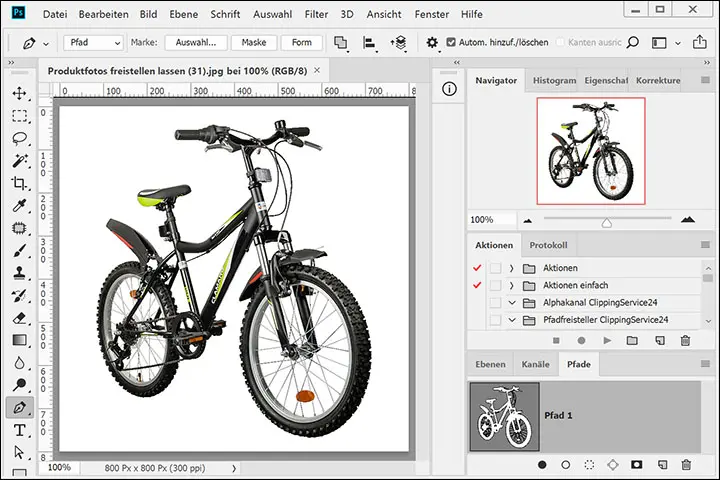This screenshot has width=720, height=480.
Task: Select the Text tool
Action: coord(19,430)
